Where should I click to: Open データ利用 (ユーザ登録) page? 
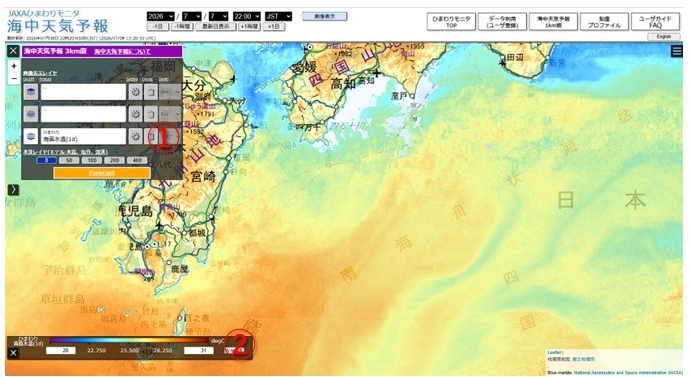pyautogui.click(x=502, y=22)
